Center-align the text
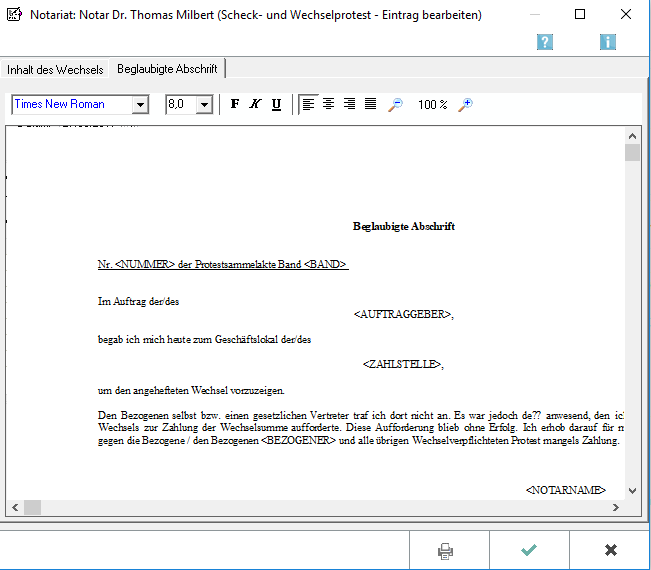Viewport: 651px width, 570px height. pyautogui.click(x=328, y=104)
